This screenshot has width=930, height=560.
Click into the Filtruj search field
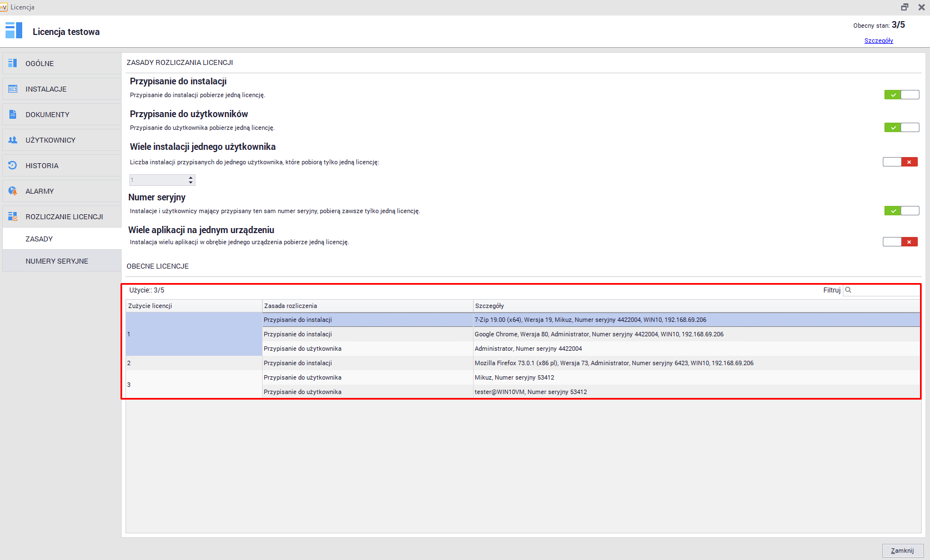pyautogui.click(x=886, y=290)
